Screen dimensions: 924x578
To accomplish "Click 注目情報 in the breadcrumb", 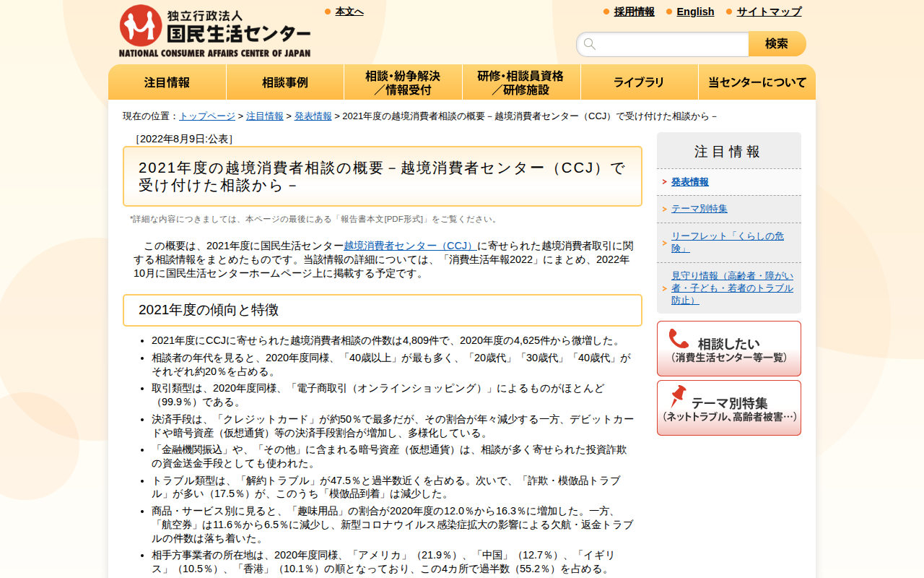I will click(x=265, y=116).
